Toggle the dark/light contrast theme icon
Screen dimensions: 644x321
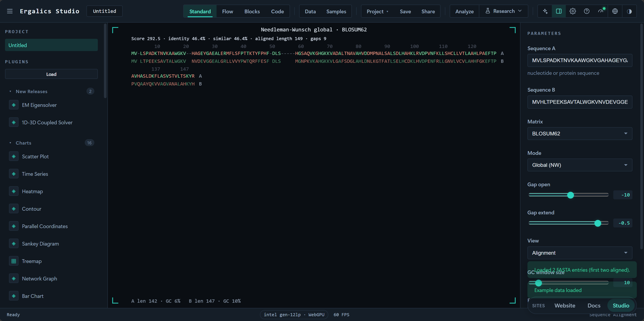[x=629, y=11]
